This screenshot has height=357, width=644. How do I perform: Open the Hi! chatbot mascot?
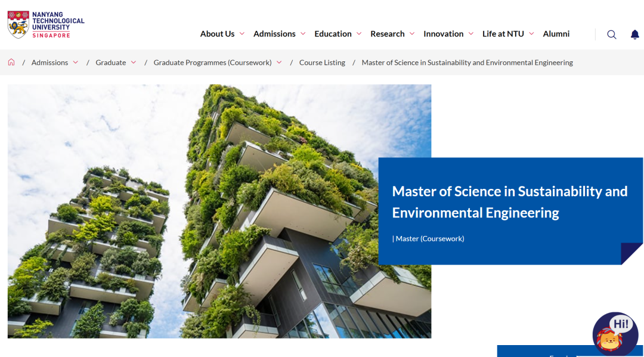tap(615, 334)
